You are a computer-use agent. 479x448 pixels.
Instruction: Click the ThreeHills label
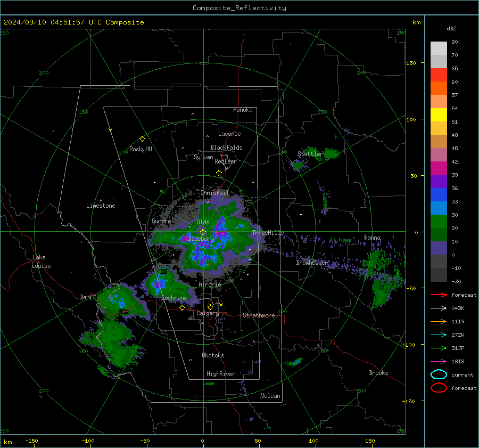(x=268, y=233)
